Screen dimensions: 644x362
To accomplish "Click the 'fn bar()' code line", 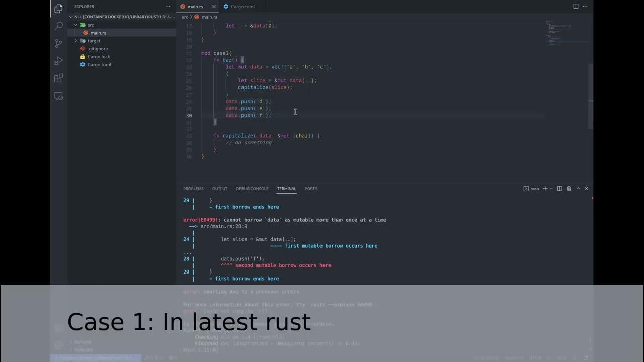I will (228, 60).
